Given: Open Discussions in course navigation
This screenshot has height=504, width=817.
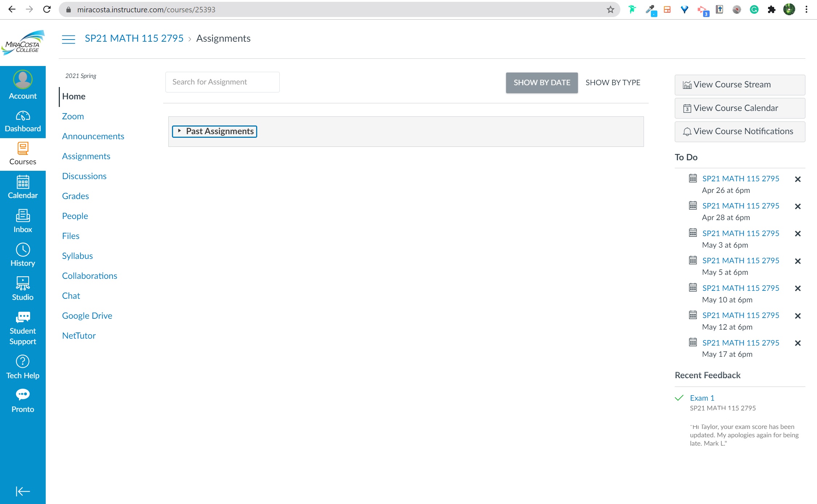Looking at the screenshot, I should coord(84,176).
